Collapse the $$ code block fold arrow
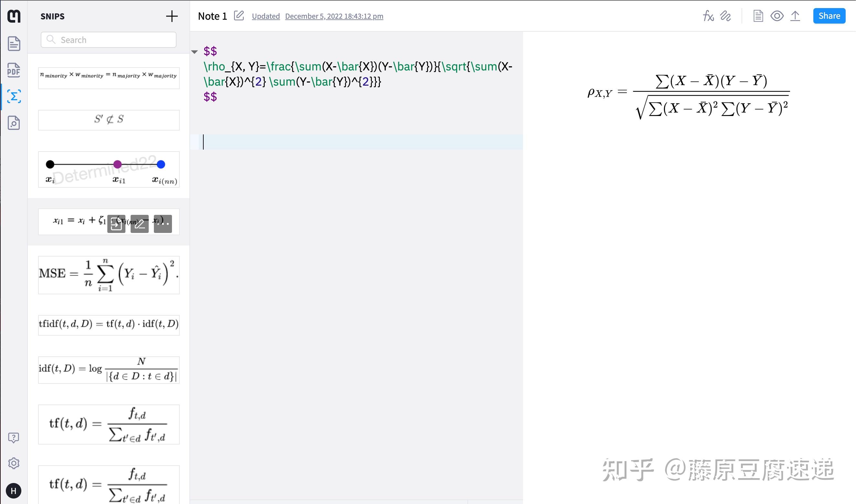This screenshot has height=504, width=856. coord(194,52)
